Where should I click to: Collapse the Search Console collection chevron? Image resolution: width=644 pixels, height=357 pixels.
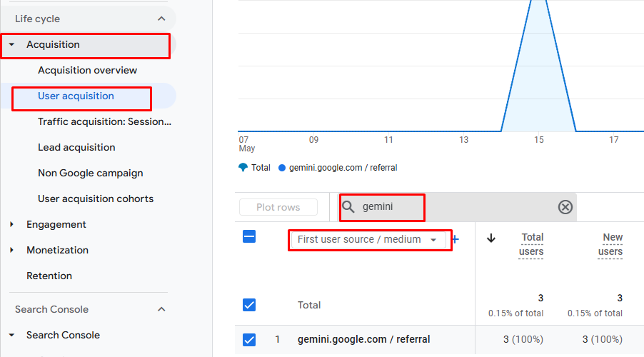point(161,309)
